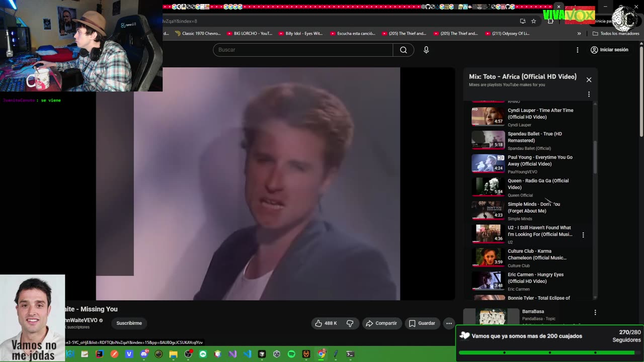Open Todos los marcadores folder

coord(616,33)
